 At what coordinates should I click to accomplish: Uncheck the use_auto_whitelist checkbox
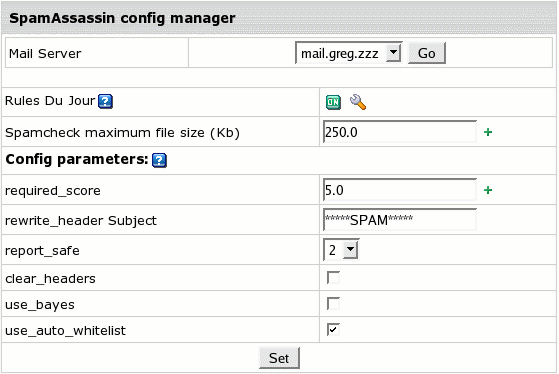[x=333, y=330]
